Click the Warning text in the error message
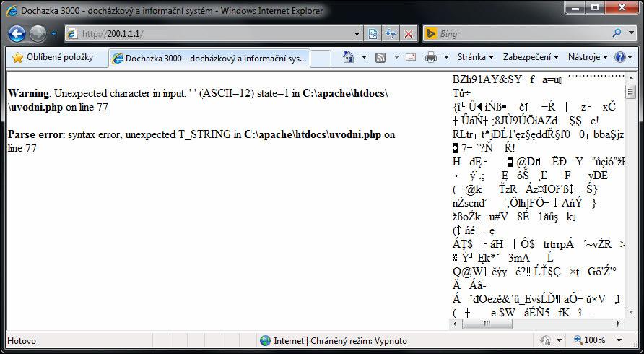The height and width of the screenshot is (354, 644). (x=28, y=93)
